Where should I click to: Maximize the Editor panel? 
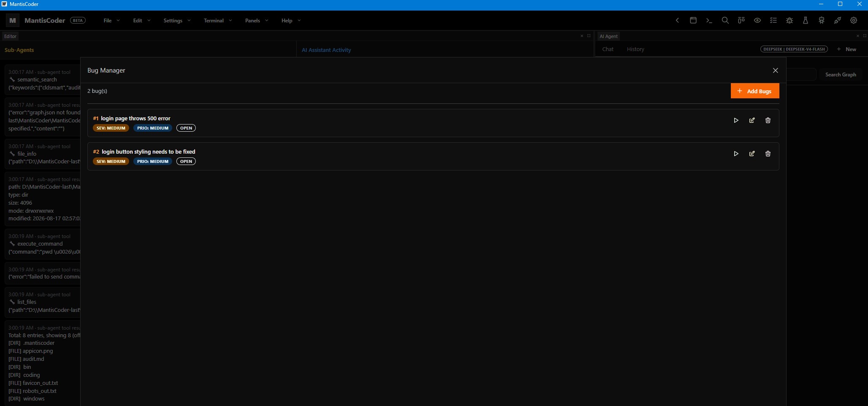tap(589, 36)
